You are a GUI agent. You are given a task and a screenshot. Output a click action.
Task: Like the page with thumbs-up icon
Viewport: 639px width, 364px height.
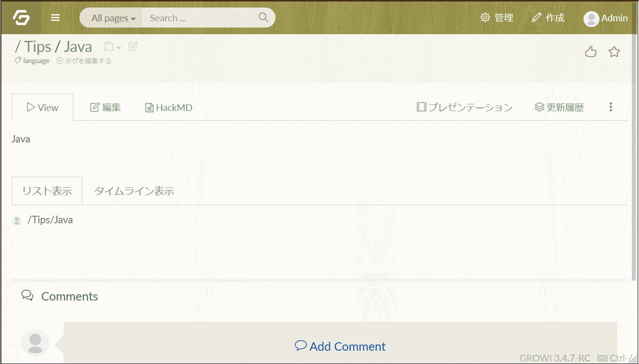(591, 52)
